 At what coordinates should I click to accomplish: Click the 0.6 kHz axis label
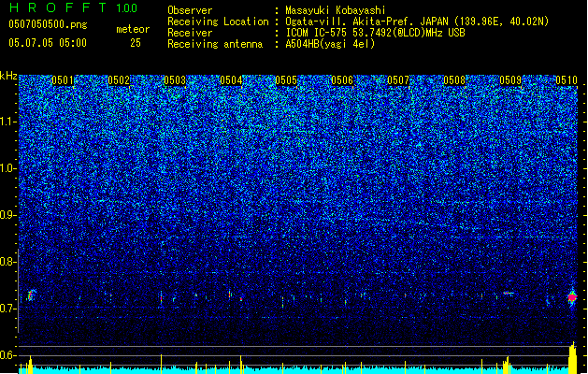(7, 355)
